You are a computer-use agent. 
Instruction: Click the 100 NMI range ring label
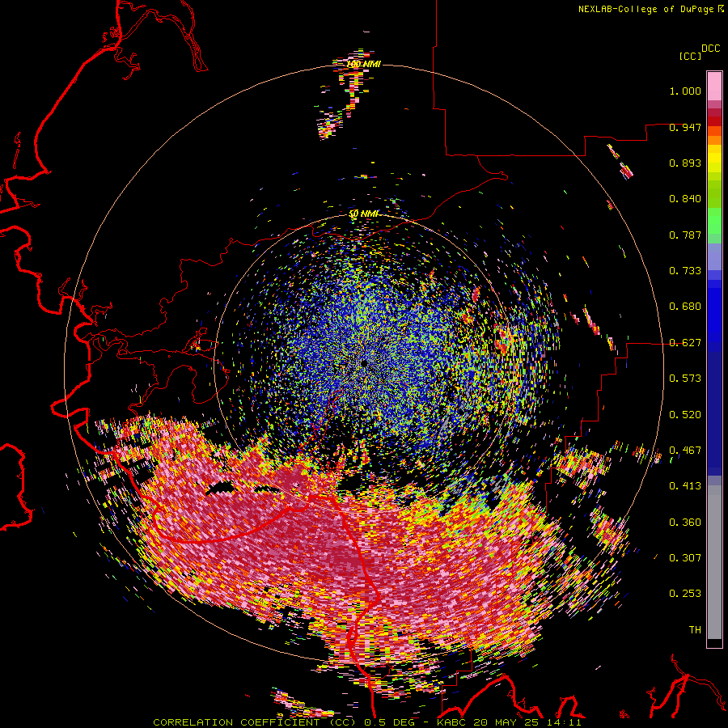tap(363, 64)
